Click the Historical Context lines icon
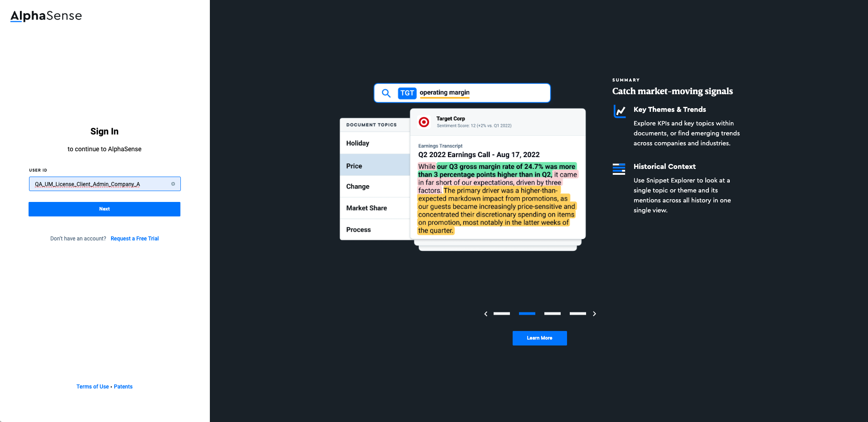 tap(619, 169)
